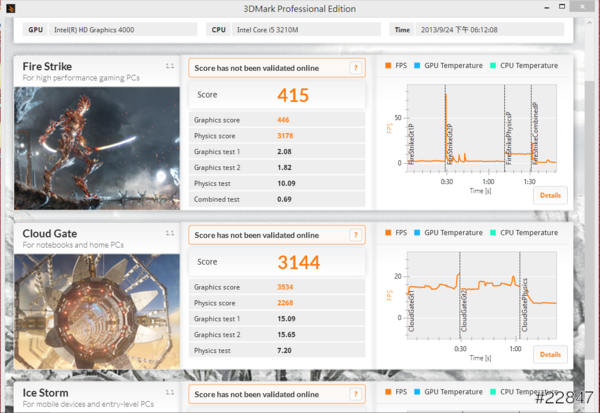600x413 pixels.
Task: Click the Fire Strike benchmark thumbnail image
Action: pyautogui.click(x=94, y=146)
